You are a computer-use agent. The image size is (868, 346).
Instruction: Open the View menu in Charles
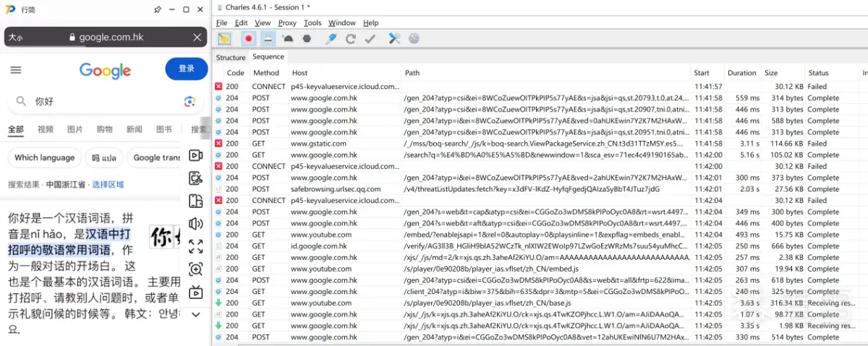(x=263, y=23)
